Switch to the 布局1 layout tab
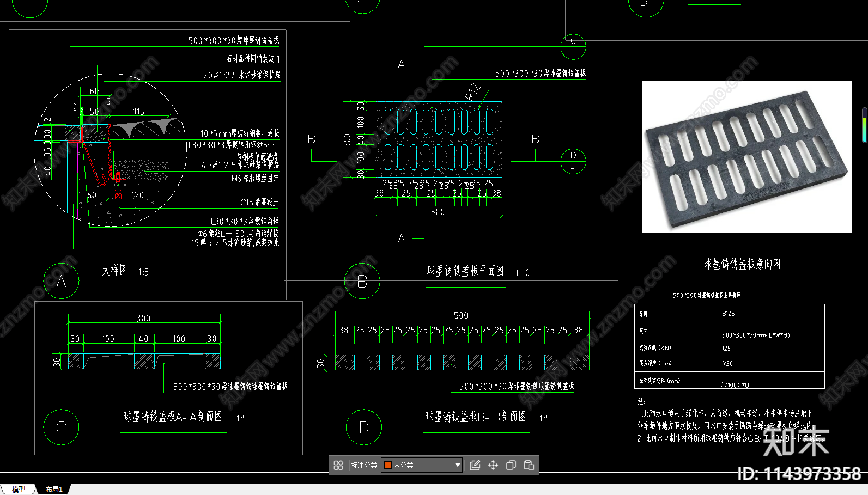The image size is (868, 495). coord(54,490)
